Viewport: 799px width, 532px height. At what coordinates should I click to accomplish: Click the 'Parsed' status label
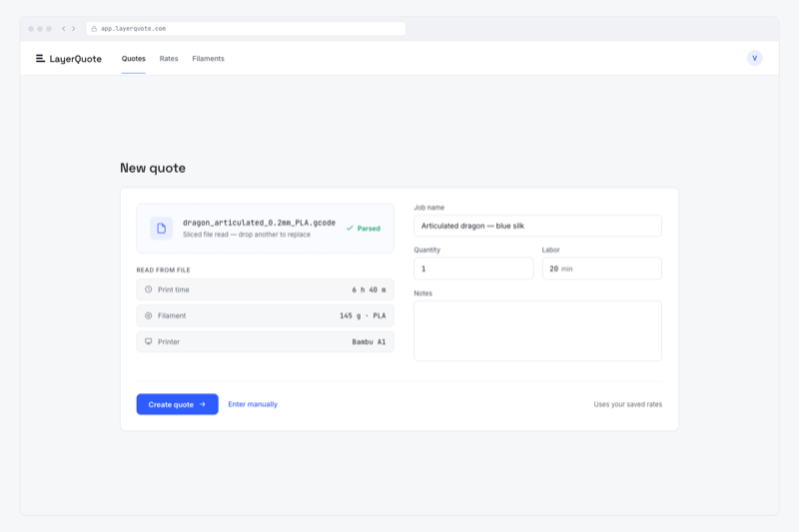point(369,229)
